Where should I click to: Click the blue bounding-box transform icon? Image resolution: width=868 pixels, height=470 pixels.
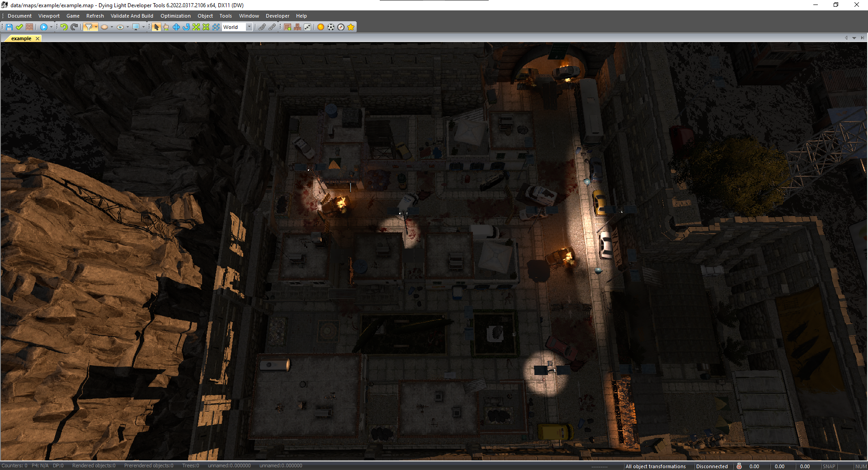tap(216, 27)
